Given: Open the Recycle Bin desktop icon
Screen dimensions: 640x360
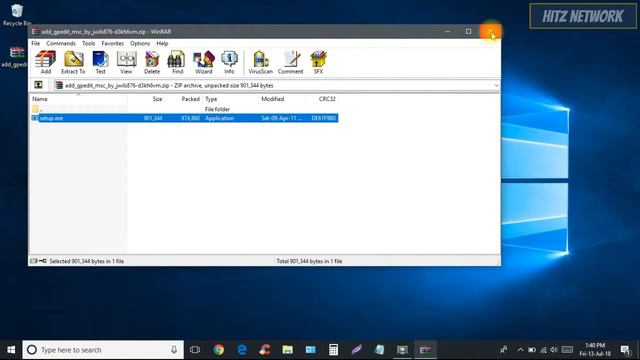Looking at the screenshot, I should [16, 15].
